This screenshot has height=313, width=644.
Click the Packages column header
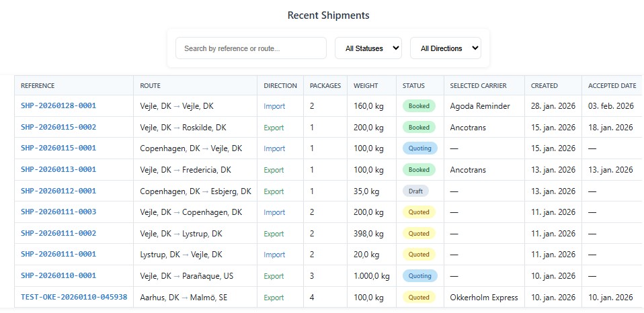325,86
